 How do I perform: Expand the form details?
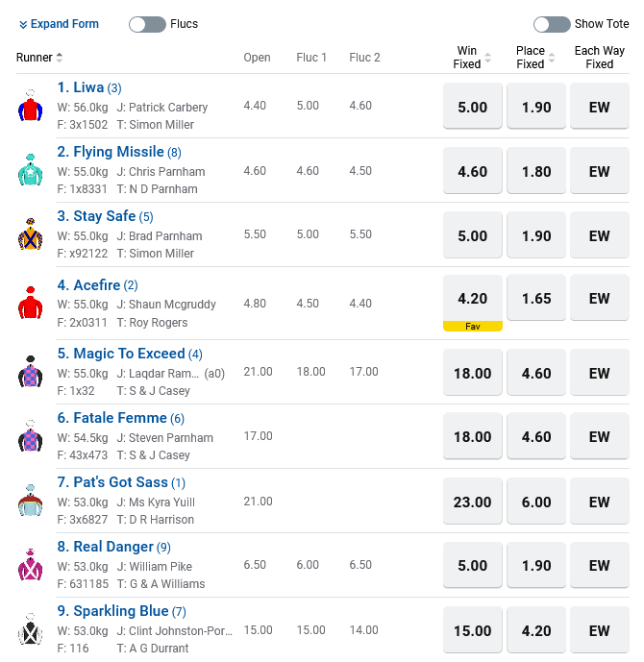point(59,24)
